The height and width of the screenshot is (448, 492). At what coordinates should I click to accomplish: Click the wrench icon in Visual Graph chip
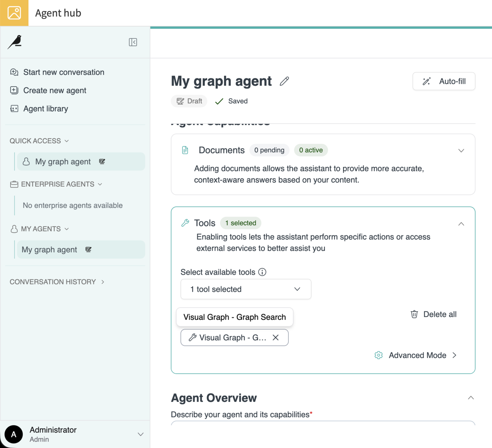pyautogui.click(x=193, y=338)
